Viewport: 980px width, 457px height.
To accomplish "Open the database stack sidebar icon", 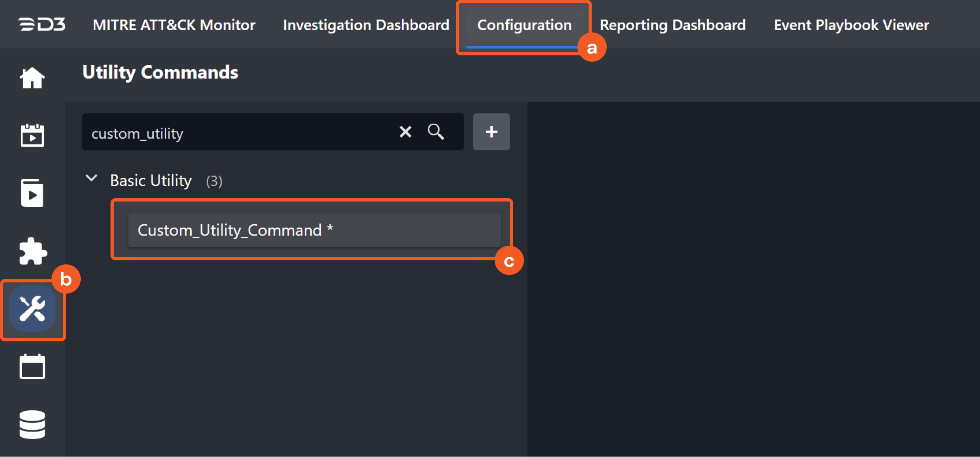I will click(32, 424).
